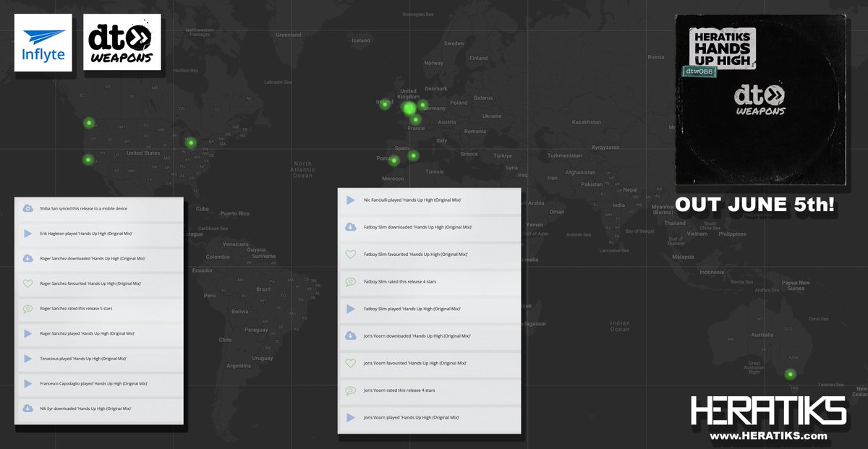Click the 'OUT JUNE 5th!' headline
868x449 pixels.
pyautogui.click(x=755, y=205)
